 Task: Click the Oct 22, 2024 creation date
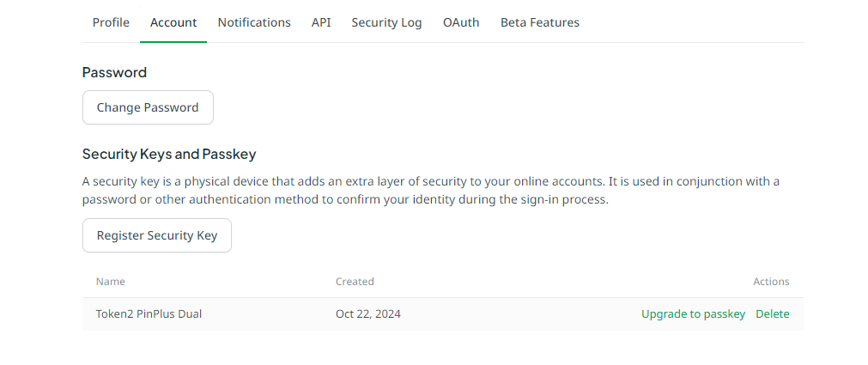click(x=368, y=314)
